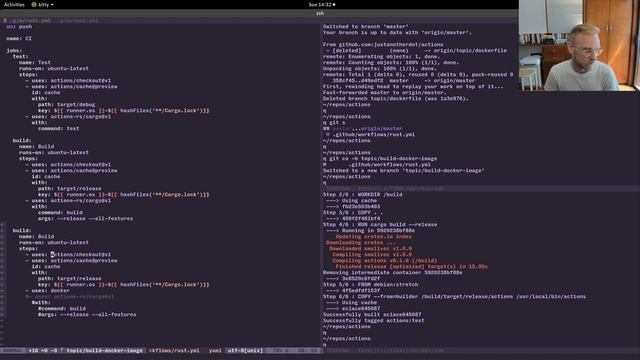The height and width of the screenshot is (360, 640).
Task: Click 'Removing intermediate container' line
Action: (x=393, y=273)
